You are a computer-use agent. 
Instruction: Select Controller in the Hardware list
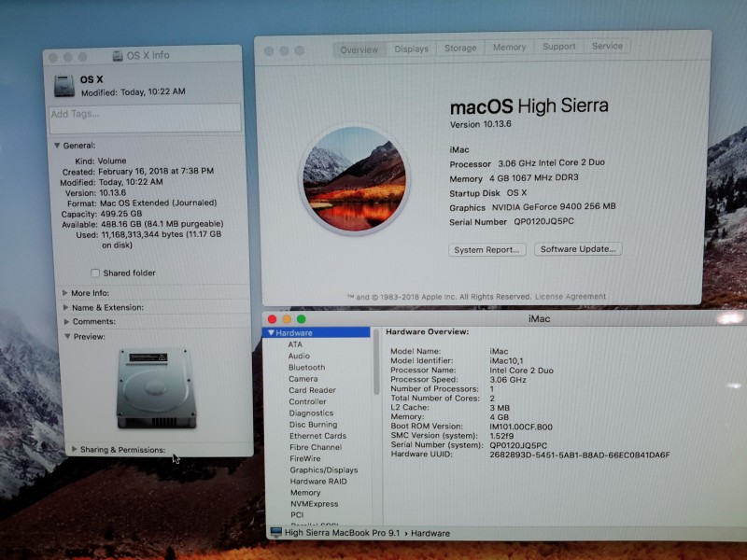tap(308, 401)
